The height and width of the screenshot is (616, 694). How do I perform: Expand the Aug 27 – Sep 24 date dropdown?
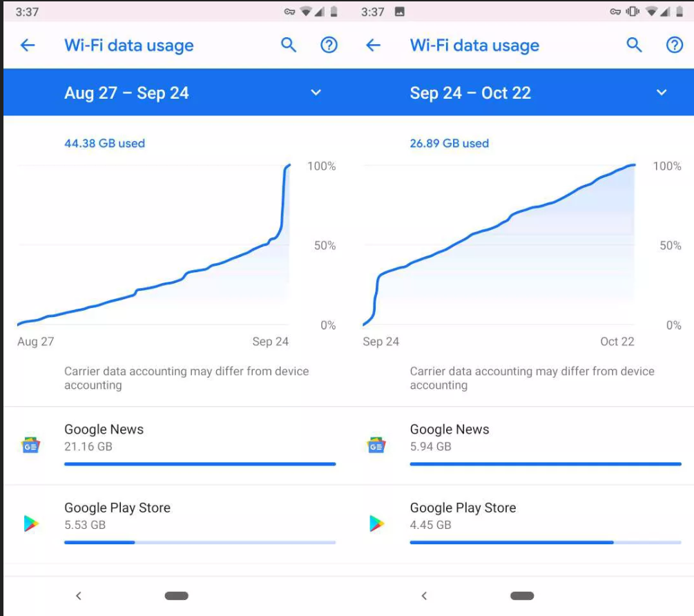pos(316,93)
